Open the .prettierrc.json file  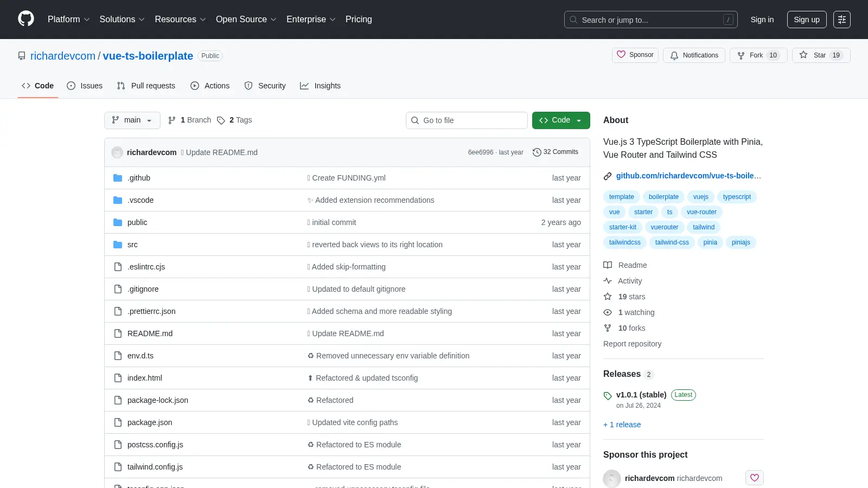[x=151, y=311]
